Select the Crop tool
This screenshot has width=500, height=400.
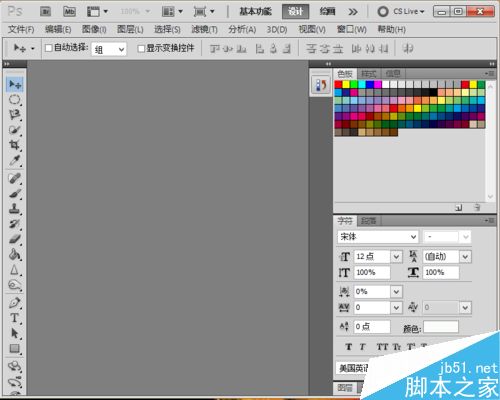(15, 145)
